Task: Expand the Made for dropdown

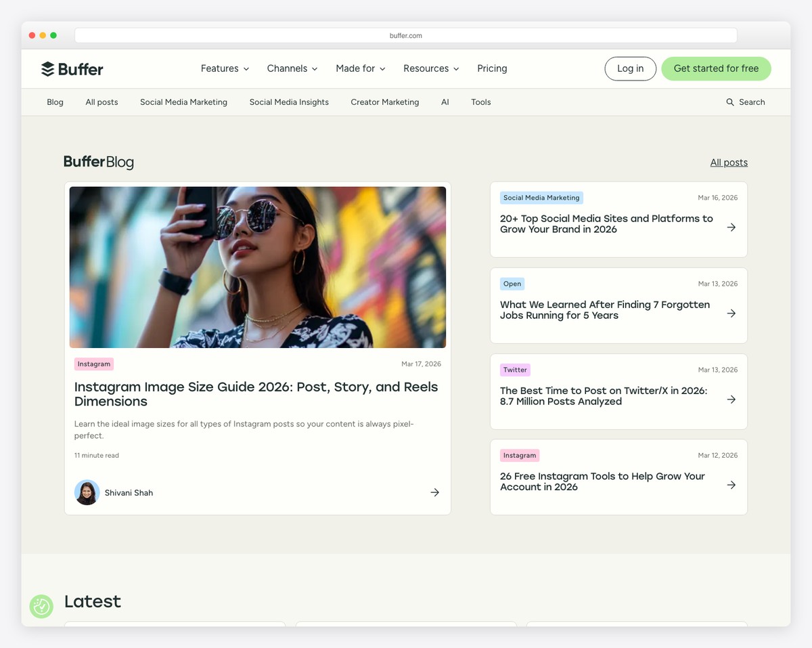Action: point(360,68)
